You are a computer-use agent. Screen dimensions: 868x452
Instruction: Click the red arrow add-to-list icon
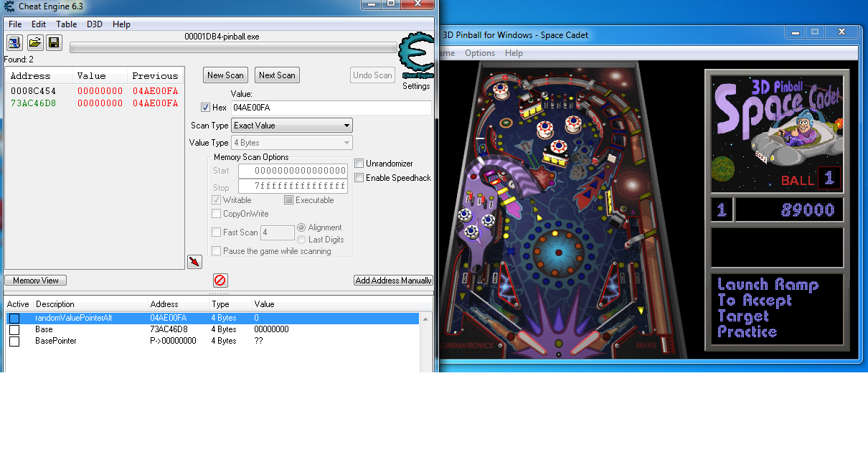coord(194,262)
